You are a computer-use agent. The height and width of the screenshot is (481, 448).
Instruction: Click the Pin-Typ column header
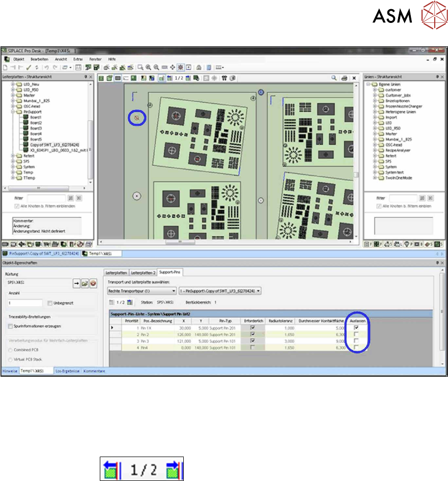coord(225,321)
